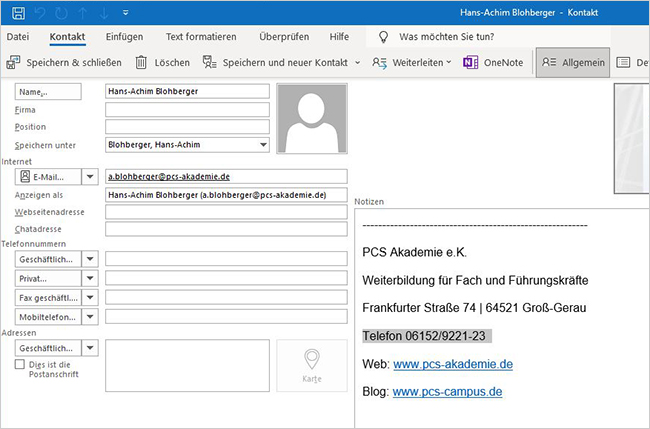The height and width of the screenshot is (429, 650).
Task: Click the Geschäftlich... phone button
Action: point(48,259)
